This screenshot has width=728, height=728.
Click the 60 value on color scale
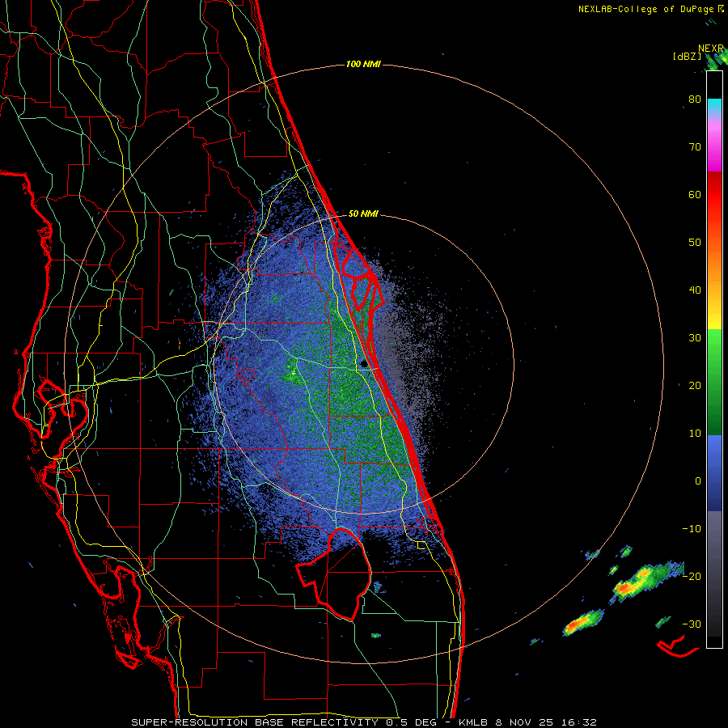pos(695,195)
